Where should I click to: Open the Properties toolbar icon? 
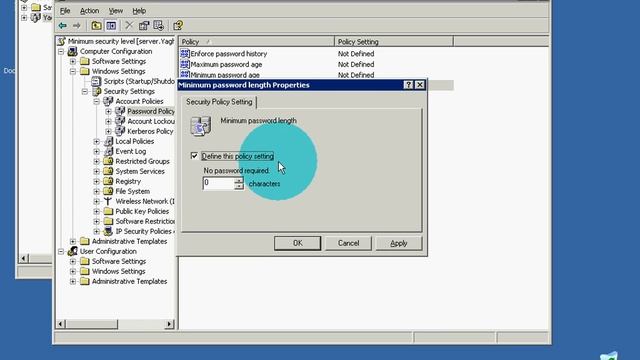pyautogui.click(x=144, y=26)
